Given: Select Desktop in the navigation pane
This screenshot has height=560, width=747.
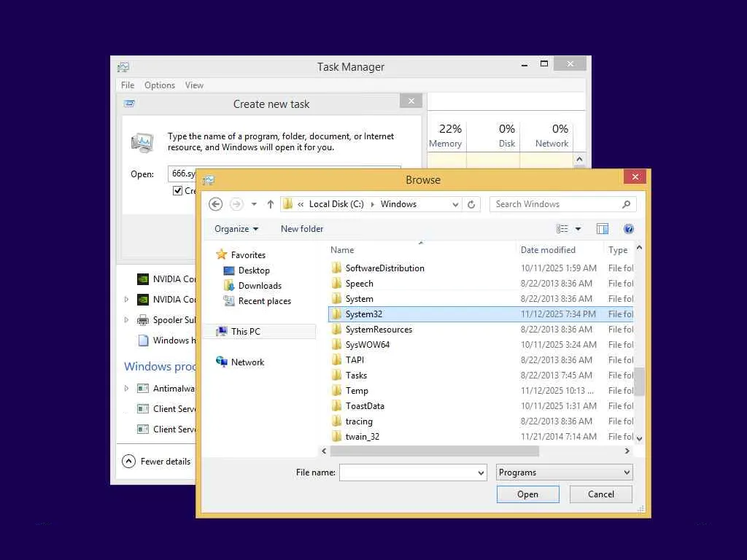Looking at the screenshot, I should [253, 271].
